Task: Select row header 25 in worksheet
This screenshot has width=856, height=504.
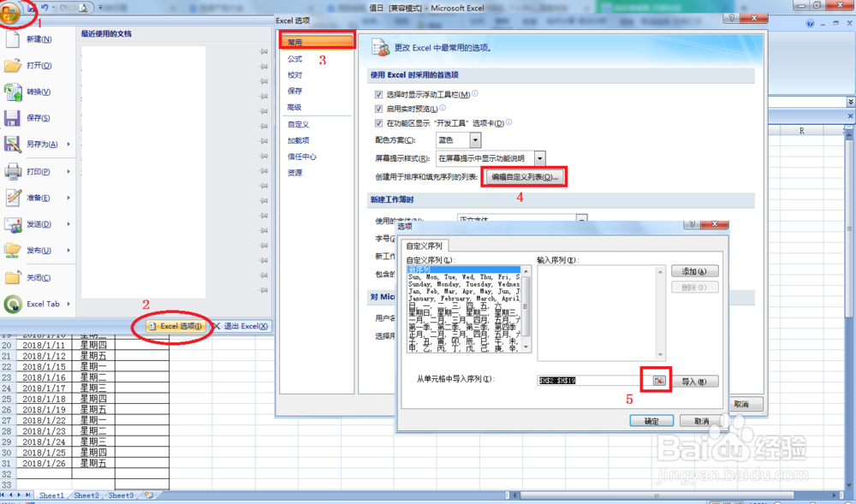Action: point(7,399)
